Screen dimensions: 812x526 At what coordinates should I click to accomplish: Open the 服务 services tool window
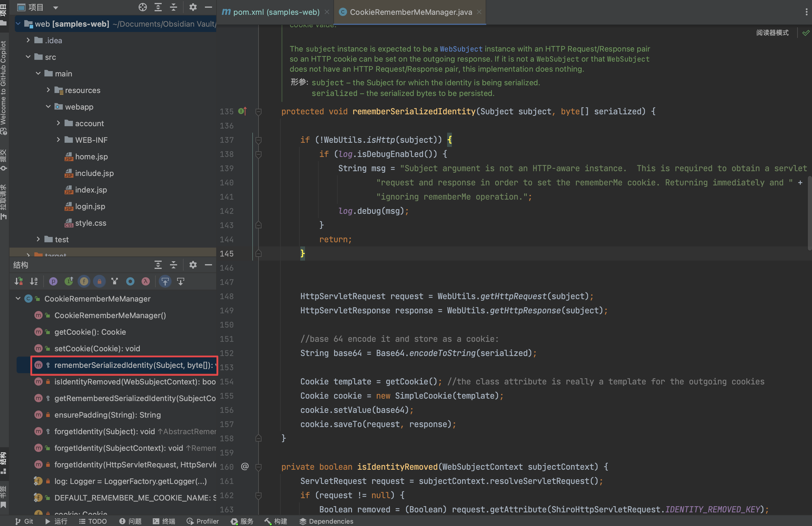[x=242, y=521]
